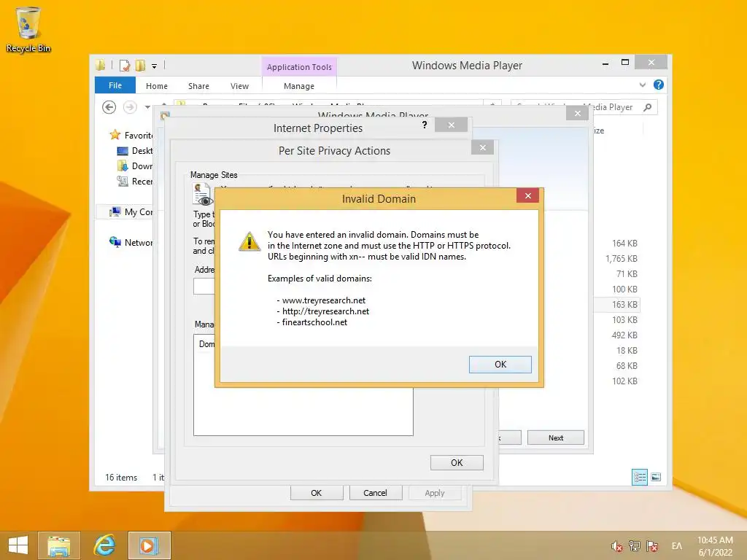
Task: Open the recent locations dropdown arrow
Action: click(x=147, y=107)
